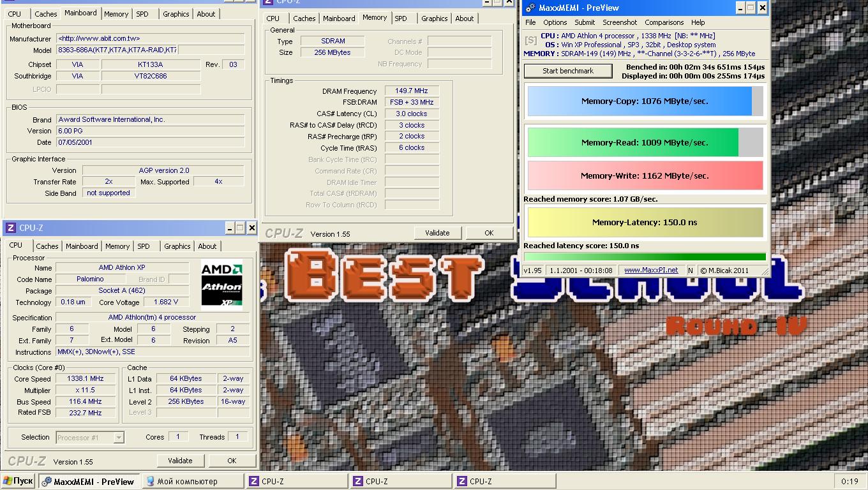The width and height of the screenshot is (868, 490).
Task: Open the Help menu in MaxxMEMI
Action: tap(698, 22)
